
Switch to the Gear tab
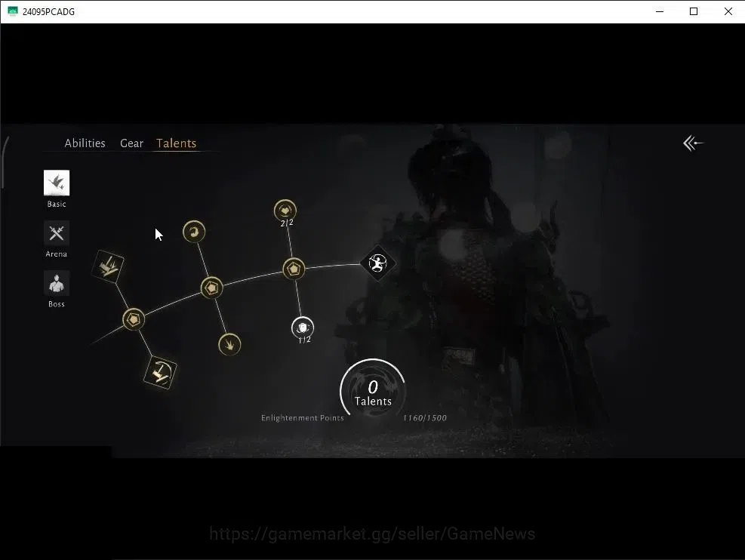pos(131,143)
